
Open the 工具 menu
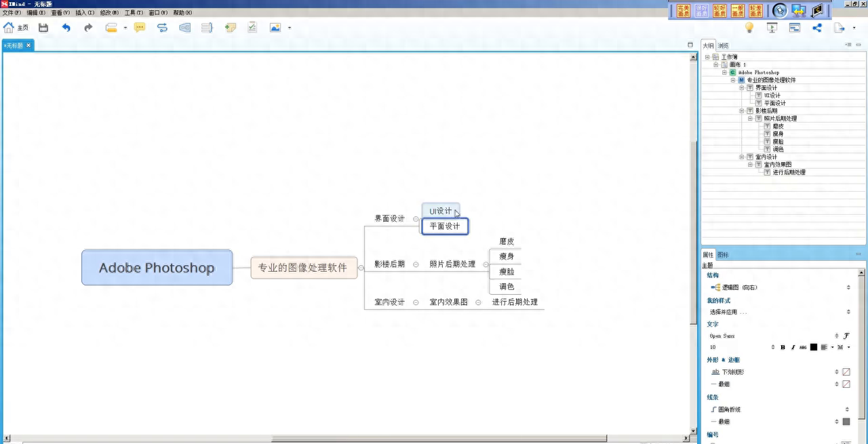click(x=134, y=13)
